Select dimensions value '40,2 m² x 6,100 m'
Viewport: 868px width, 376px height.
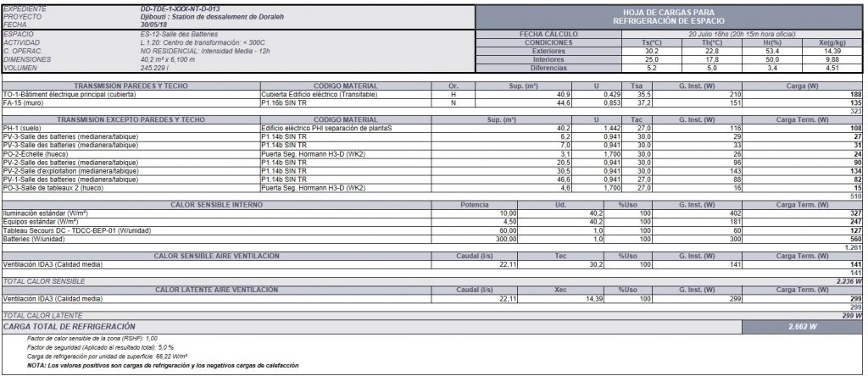[167, 59]
